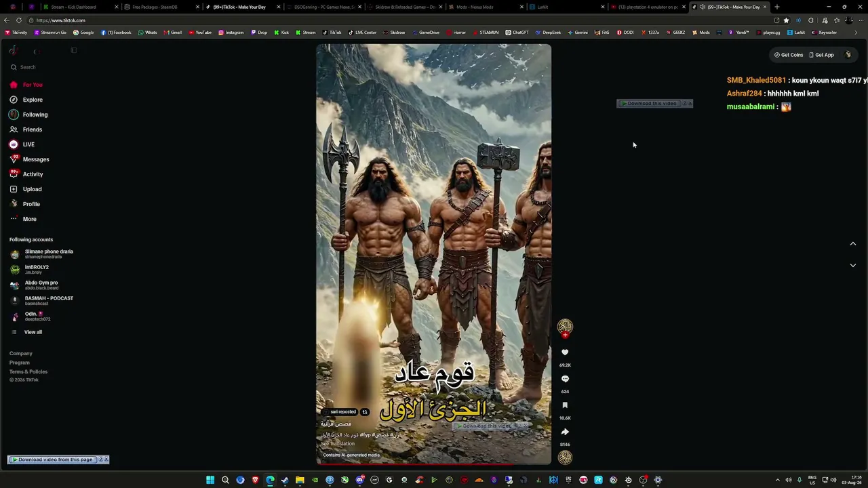
Task: Like the video with the heart icon
Action: pyautogui.click(x=565, y=352)
